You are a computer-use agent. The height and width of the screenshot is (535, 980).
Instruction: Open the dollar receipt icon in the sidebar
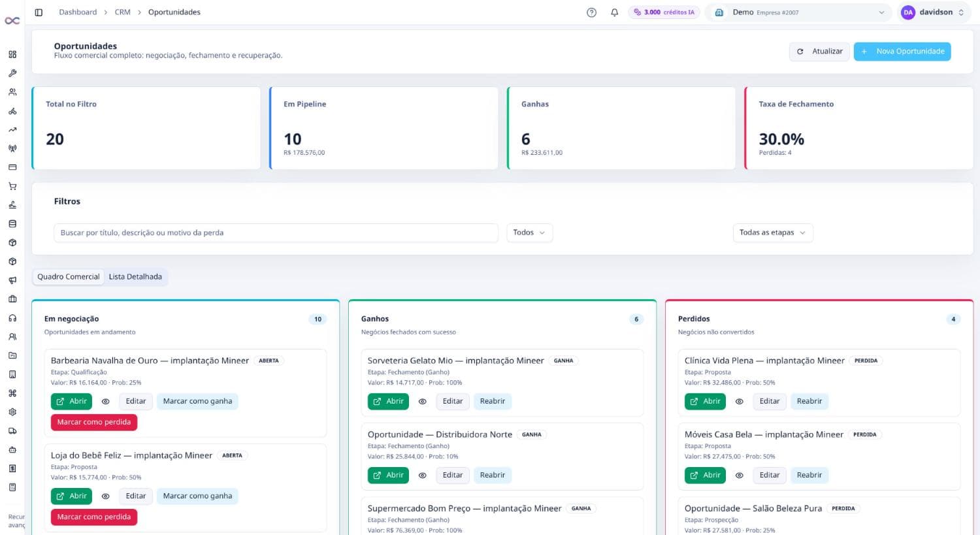tap(12, 468)
